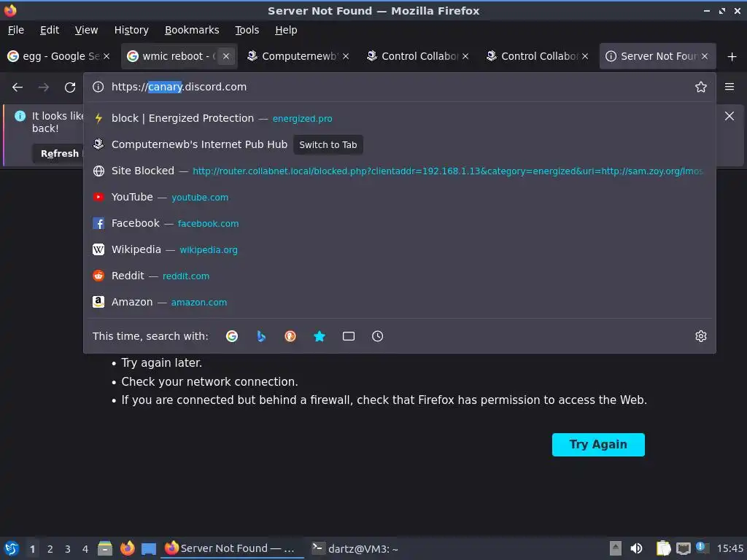The height and width of the screenshot is (560, 747).
Task: Switch to workspace 4
Action: click(85, 549)
